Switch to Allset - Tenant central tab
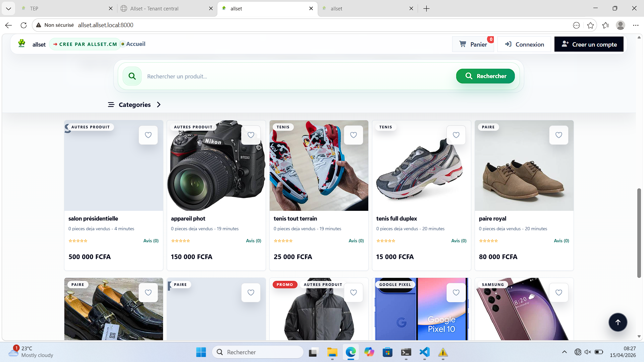The image size is (644, 362). [x=167, y=9]
